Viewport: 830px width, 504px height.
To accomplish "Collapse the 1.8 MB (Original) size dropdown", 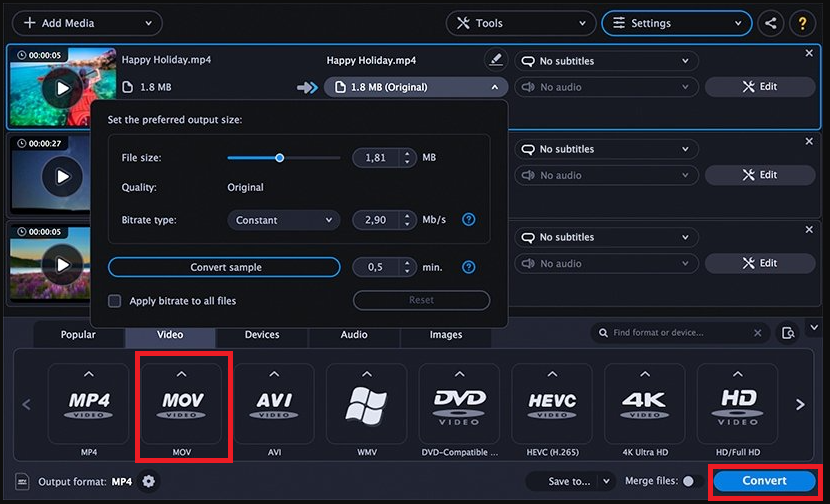I will (x=416, y=87).
